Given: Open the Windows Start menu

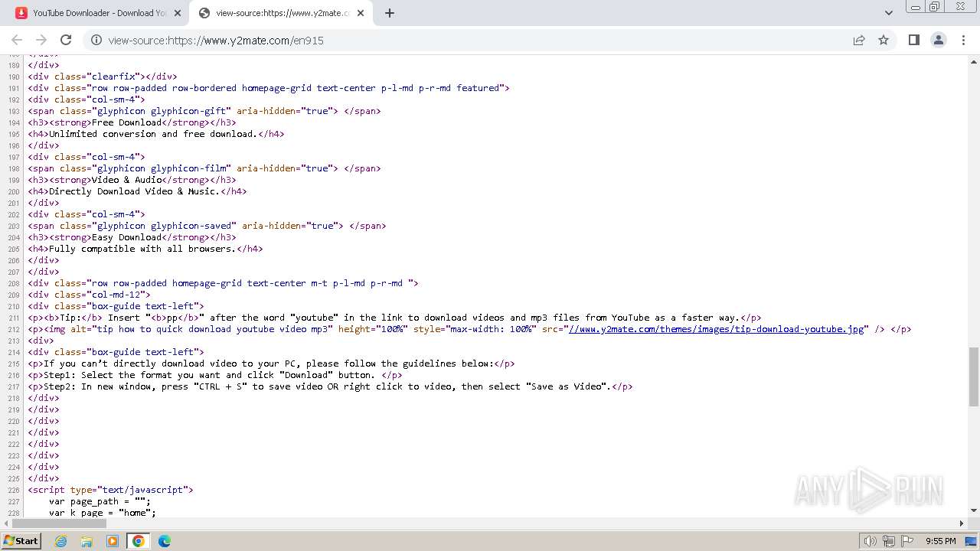Looking at the screenshot, I should 21,541.
